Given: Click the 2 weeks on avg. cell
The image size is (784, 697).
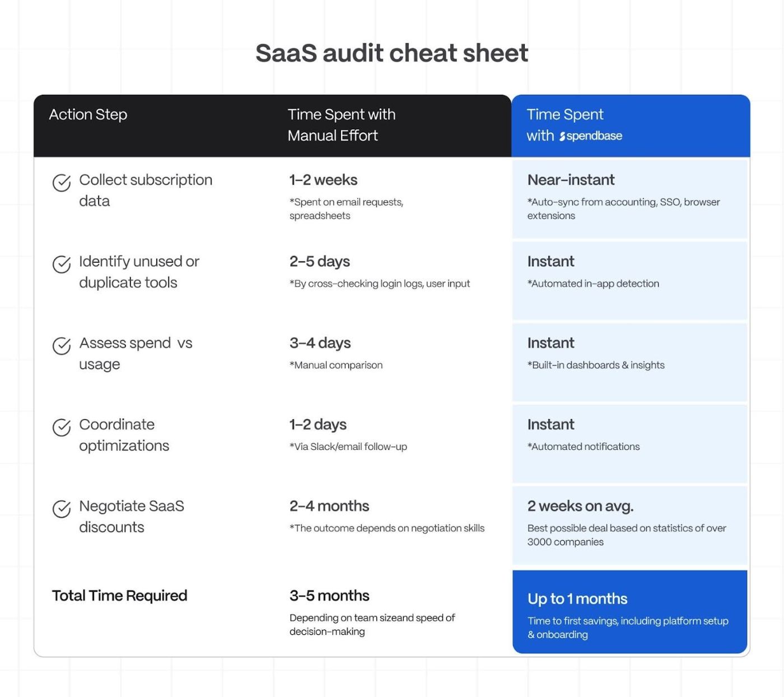Looking at the screenshot, I should point(580,507).
